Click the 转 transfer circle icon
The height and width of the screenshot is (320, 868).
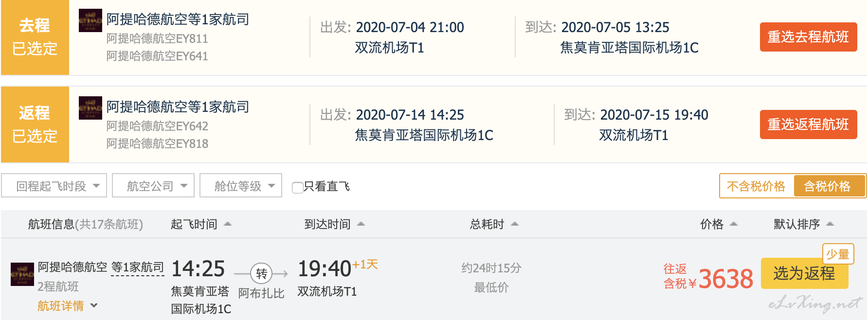pos(261,274)
